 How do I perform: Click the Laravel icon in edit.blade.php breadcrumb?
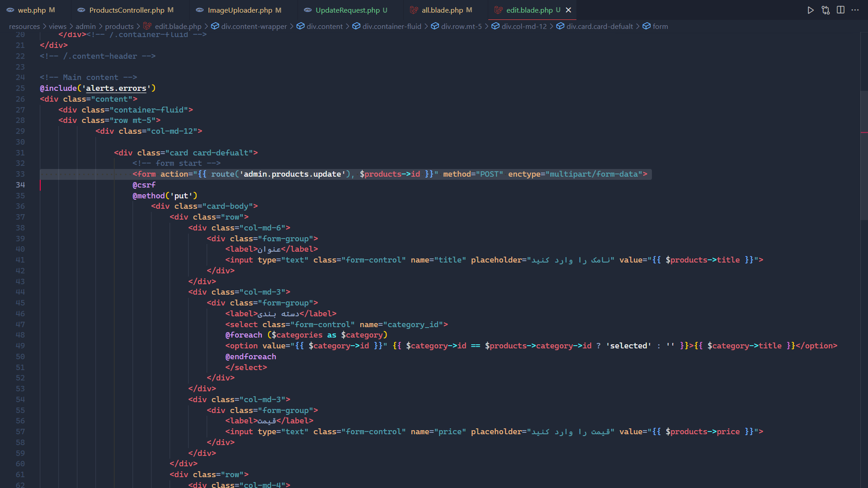[147, 26]
